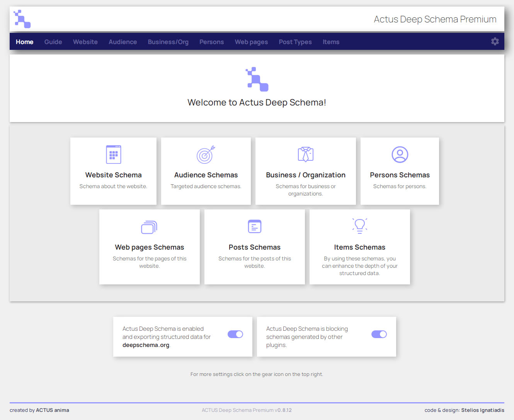Disable structured data exporting for deepschema.org

[235, 334]
